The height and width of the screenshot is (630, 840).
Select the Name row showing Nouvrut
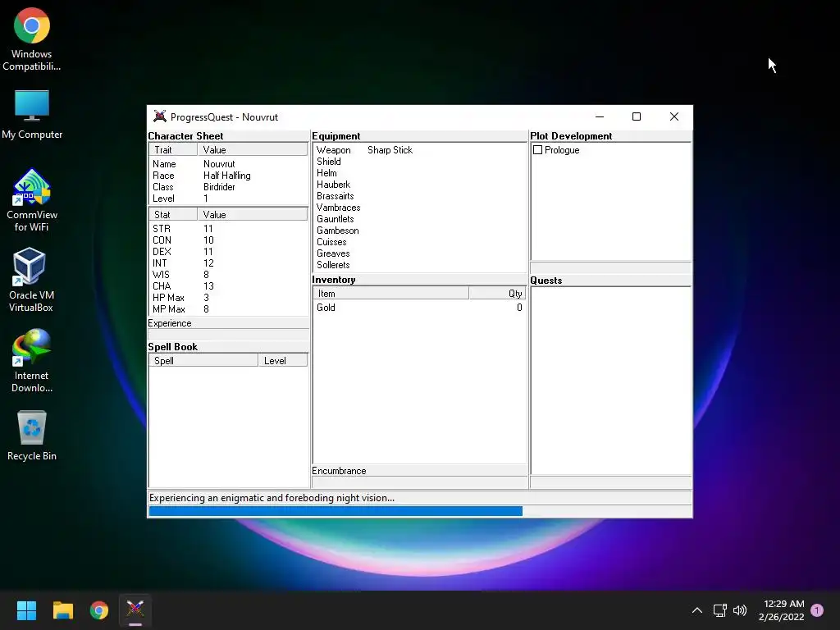(x=228, y=164)
